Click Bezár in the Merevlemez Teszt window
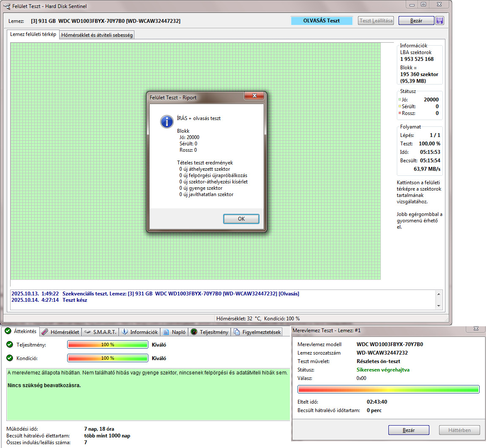 (x=409, y=430)
